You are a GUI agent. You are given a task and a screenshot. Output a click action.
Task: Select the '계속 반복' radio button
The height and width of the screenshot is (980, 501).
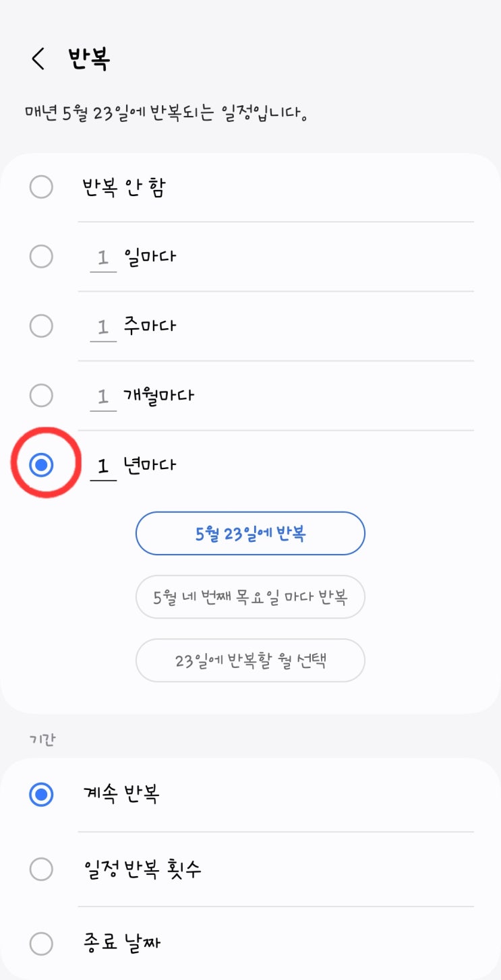(41, 795)
